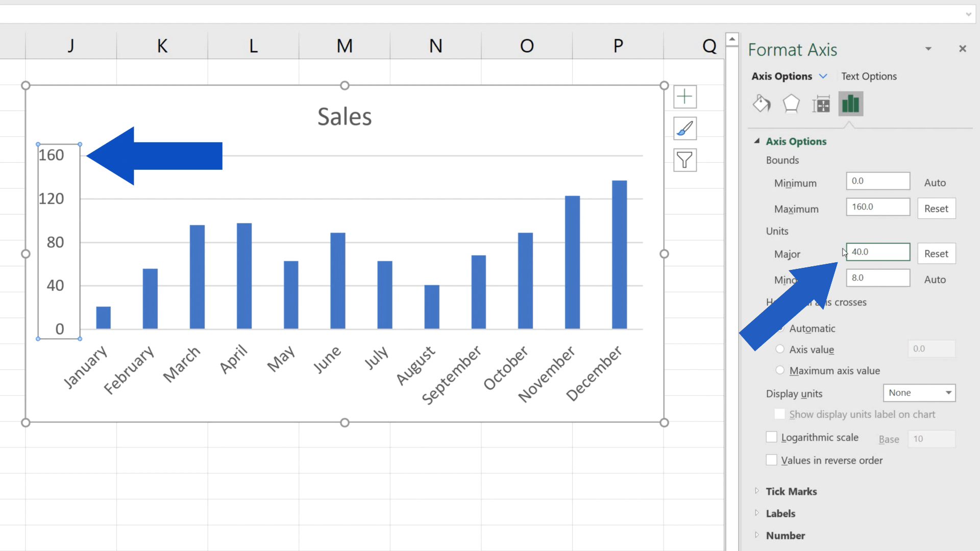This screenshot has width=980, height=551.
Task: Enable Logarithmic scale checkbox
Action: 771,437
